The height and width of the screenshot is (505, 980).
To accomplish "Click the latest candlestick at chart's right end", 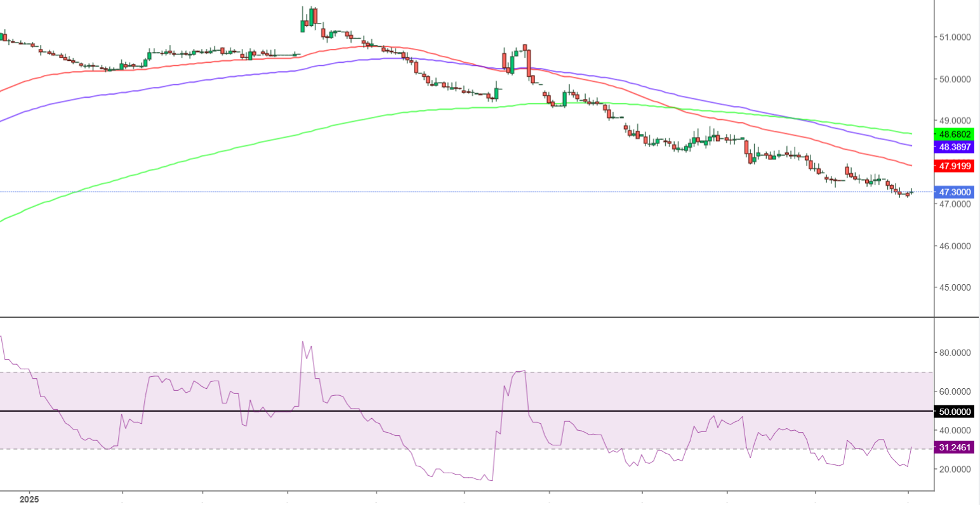I will click(x=912, y=192).
